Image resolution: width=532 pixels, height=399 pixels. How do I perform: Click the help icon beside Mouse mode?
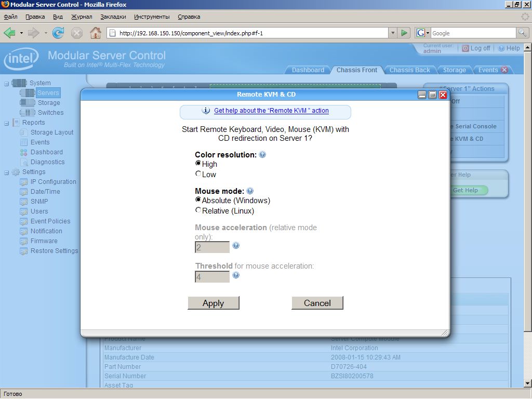250,191
